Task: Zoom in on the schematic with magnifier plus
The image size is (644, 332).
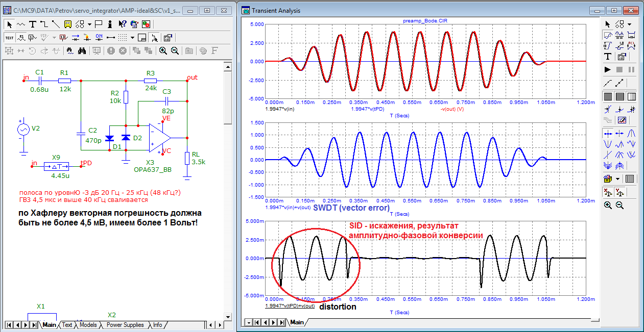Action: click(x=163, y=50)
